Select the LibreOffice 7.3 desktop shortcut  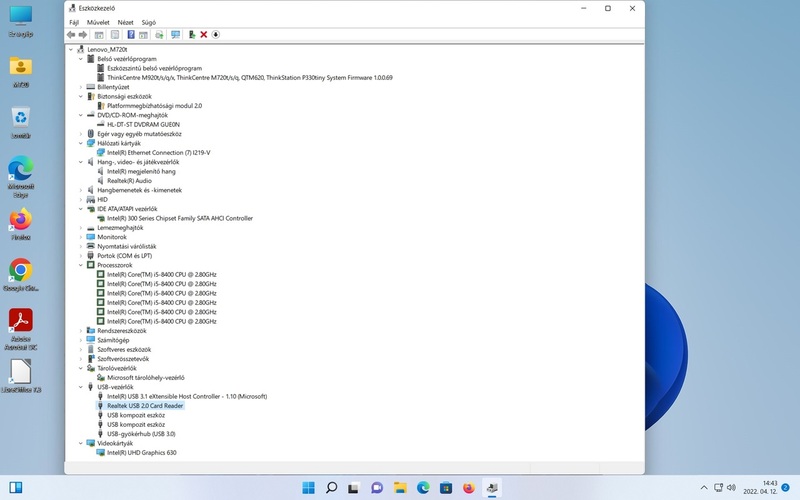pos(21,376)
